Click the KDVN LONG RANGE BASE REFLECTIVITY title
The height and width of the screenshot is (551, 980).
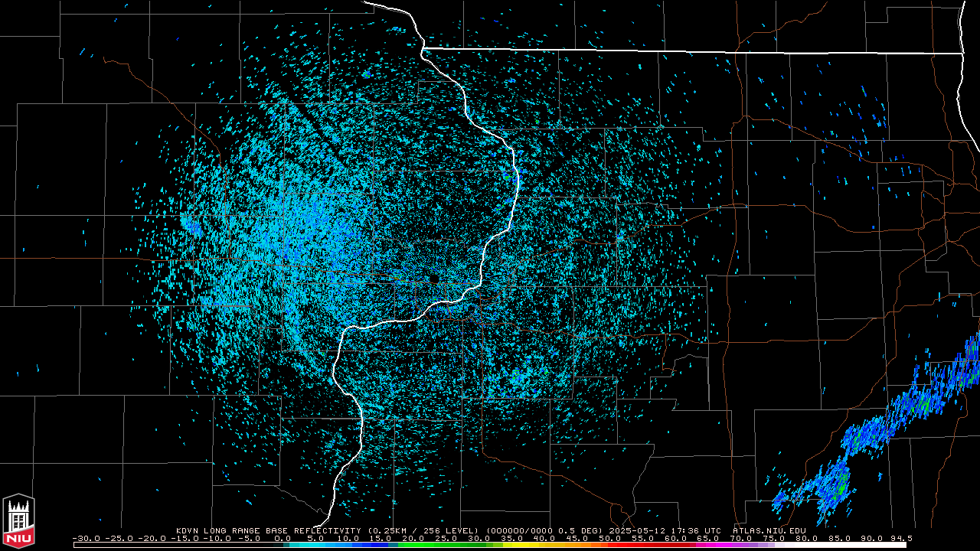point(267,530)
